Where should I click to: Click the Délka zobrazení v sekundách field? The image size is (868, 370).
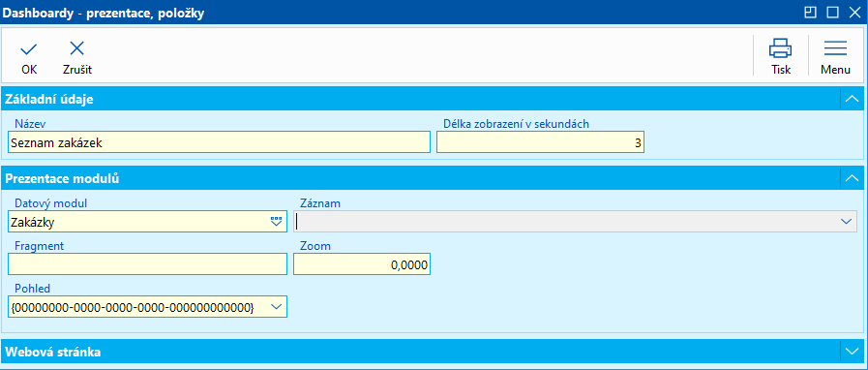pos(540,141)
